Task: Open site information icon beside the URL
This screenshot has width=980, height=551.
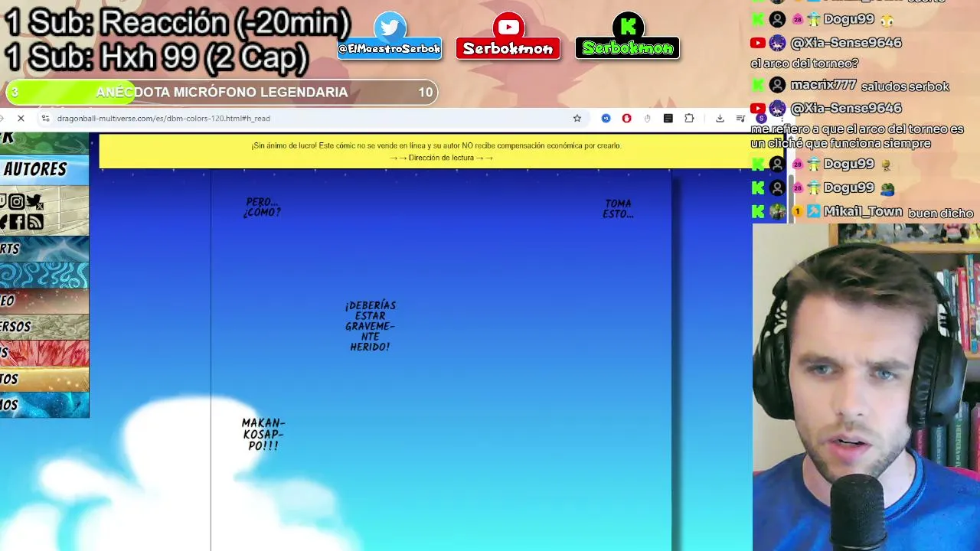Action: tap(45, 119)
